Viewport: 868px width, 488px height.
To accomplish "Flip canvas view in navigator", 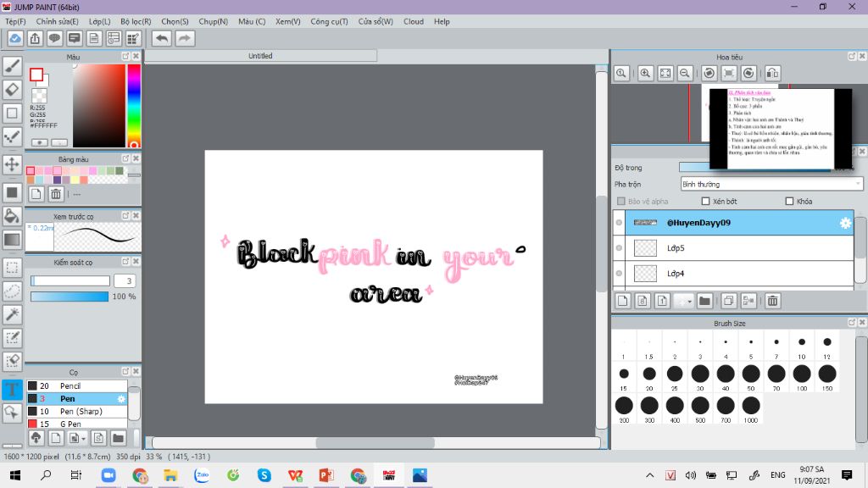I will point(773,73).
